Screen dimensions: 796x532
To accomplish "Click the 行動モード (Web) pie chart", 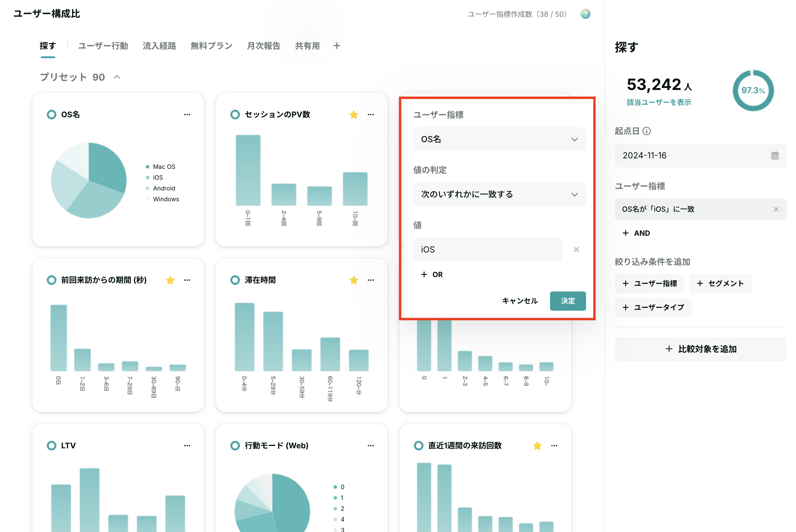I will [x=272, y=503].
